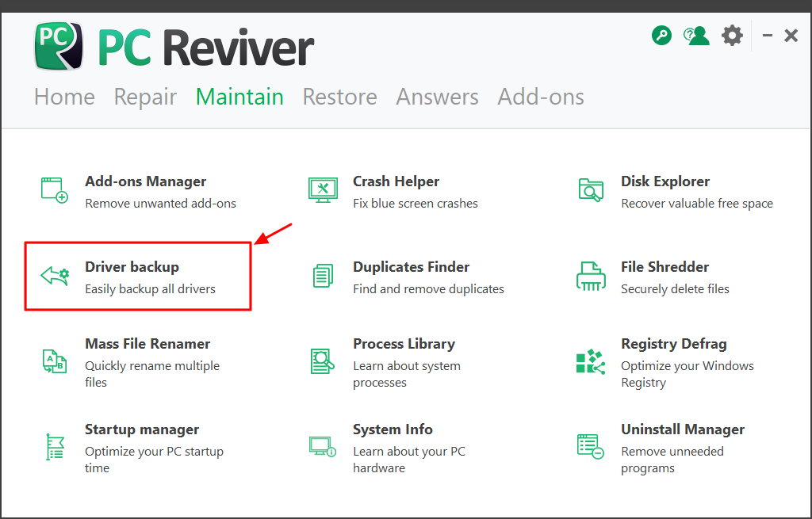The height and width of the screenshot is (519, 812).
Task: Click the Process Library magnifier icon
Action: (x=323, y=361)
